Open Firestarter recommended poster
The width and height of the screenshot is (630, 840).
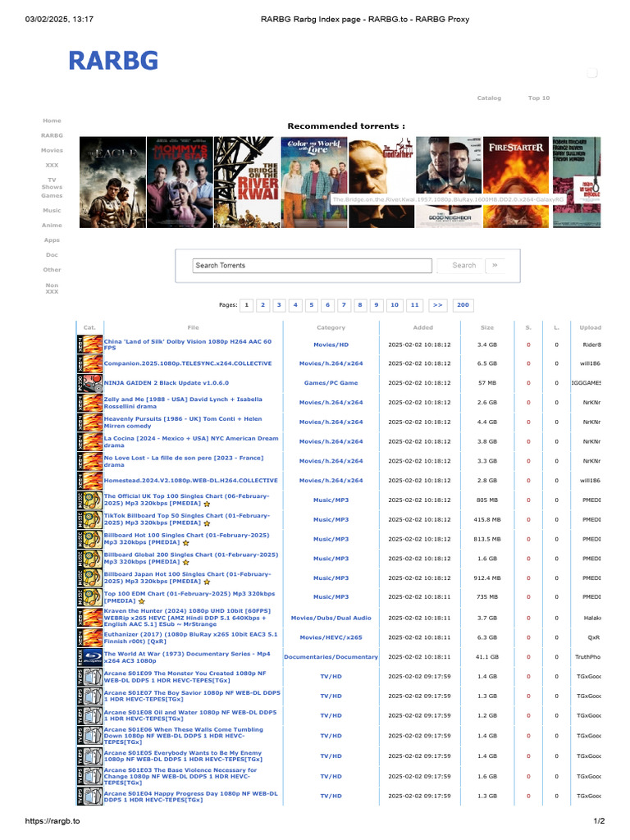[516, 182]
